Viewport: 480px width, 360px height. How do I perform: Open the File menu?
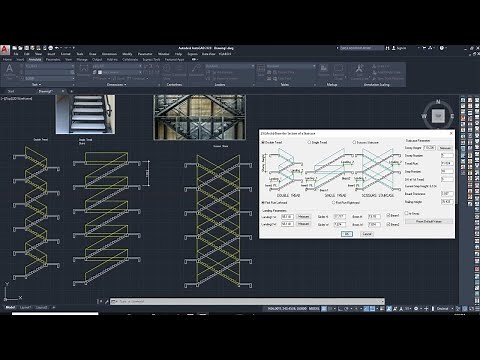pyautogui.click(x=16, y=54)
